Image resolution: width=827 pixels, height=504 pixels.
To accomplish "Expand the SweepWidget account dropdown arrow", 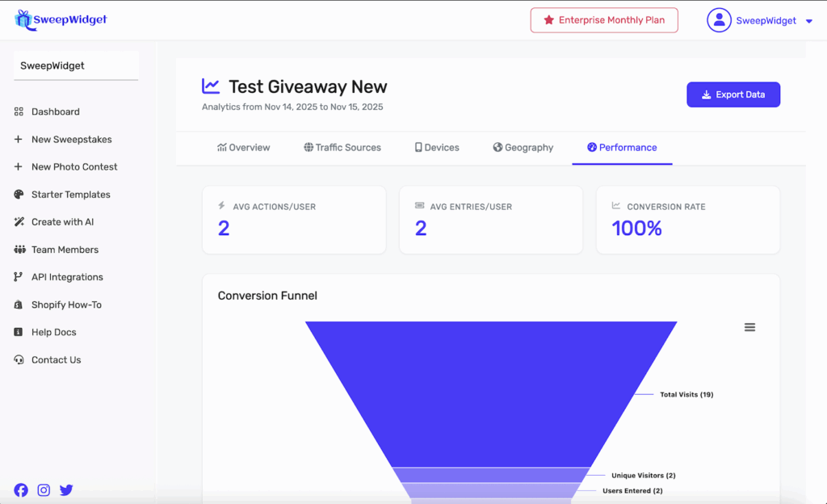I will click(x=809, y=21).
